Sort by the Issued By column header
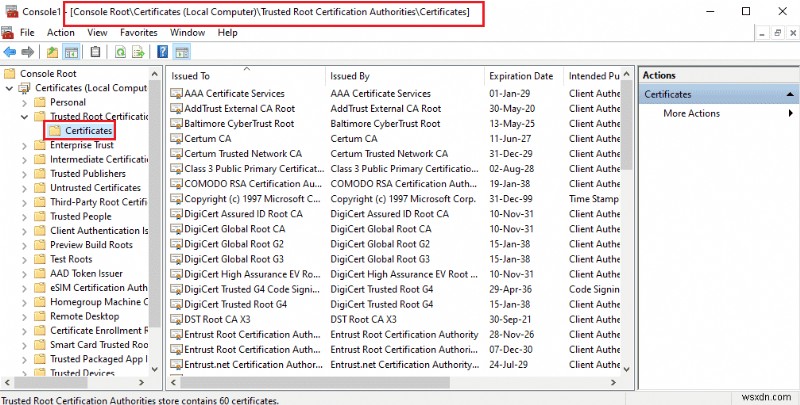The image size is (800, 405). [405, 76]
